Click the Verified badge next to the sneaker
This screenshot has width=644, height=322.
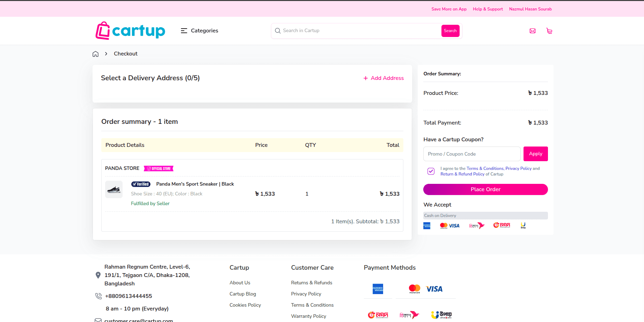pyautogui.click(x=141, y=184)
